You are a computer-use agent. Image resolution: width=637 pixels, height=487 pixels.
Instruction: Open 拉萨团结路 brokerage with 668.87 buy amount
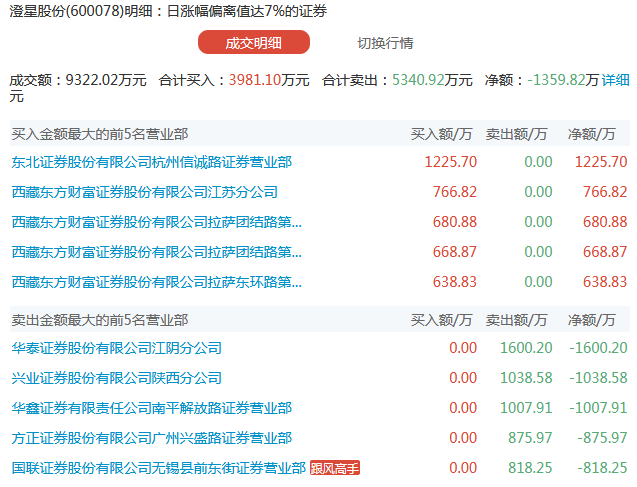pos(155,251)
